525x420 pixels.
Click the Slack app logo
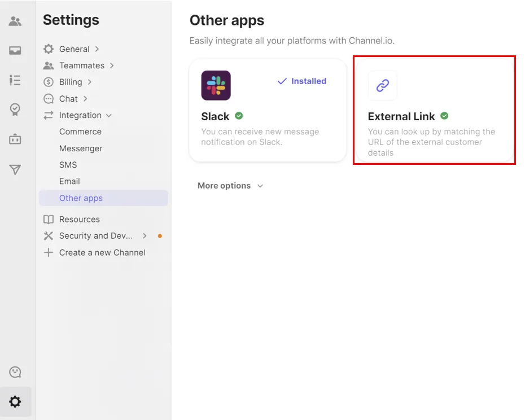click(216, 85)
